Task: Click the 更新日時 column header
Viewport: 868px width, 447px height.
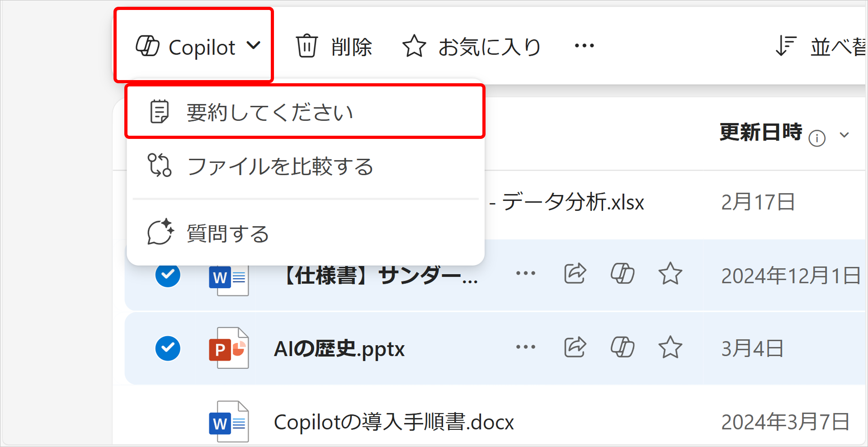Action: [761, 133]
